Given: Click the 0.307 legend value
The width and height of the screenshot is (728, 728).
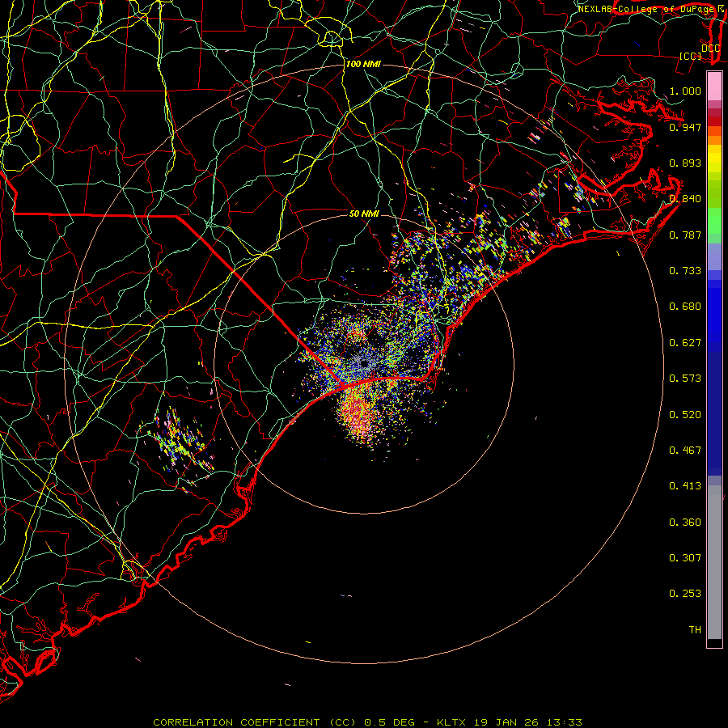Looking at the screenshot, I should 685,558.
